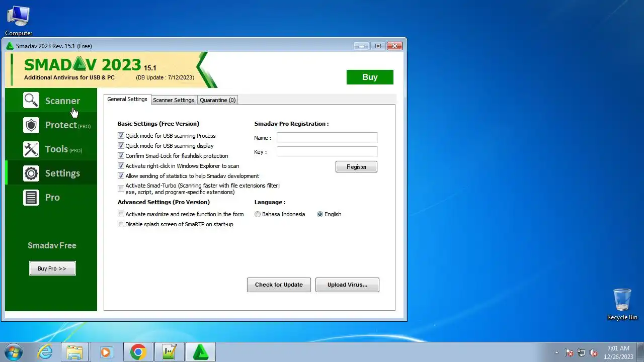644x362 pixels.
Task: Click the Scanner magnifier icon in sidebar
Action: 31,101
